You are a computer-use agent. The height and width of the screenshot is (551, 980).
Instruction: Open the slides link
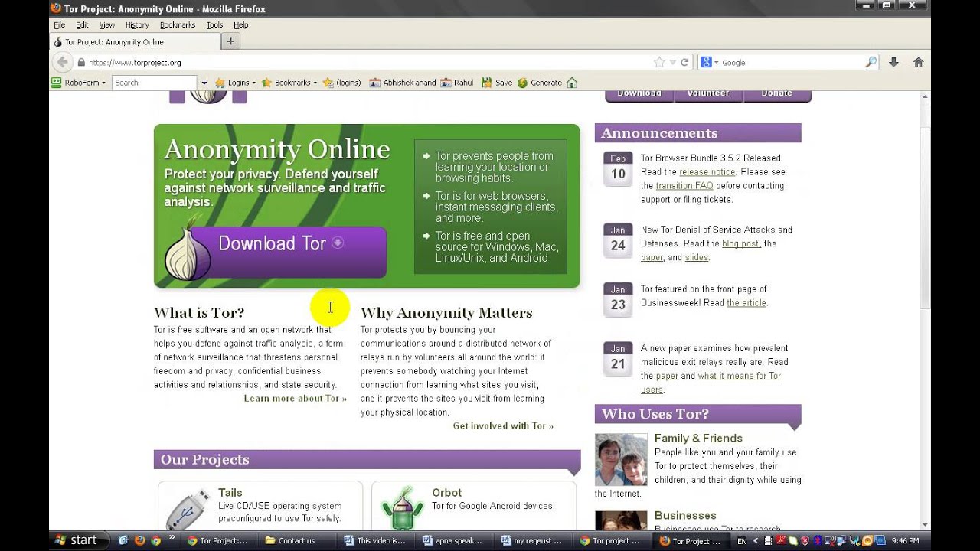tap(697, 257)
